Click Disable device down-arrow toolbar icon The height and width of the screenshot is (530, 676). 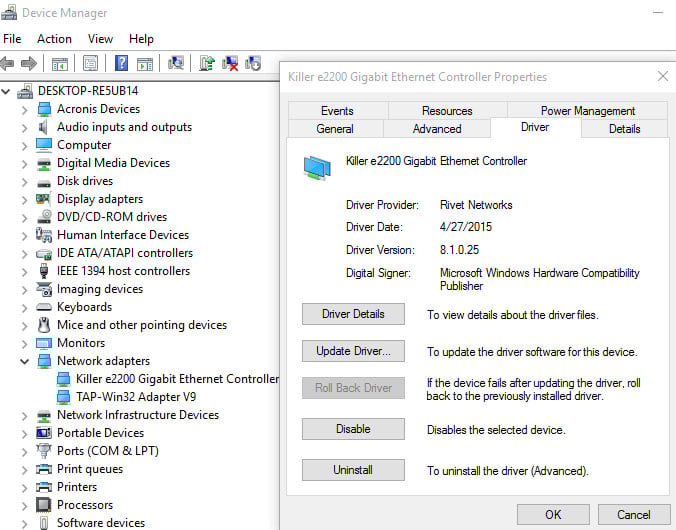click(x=253, y=63)
